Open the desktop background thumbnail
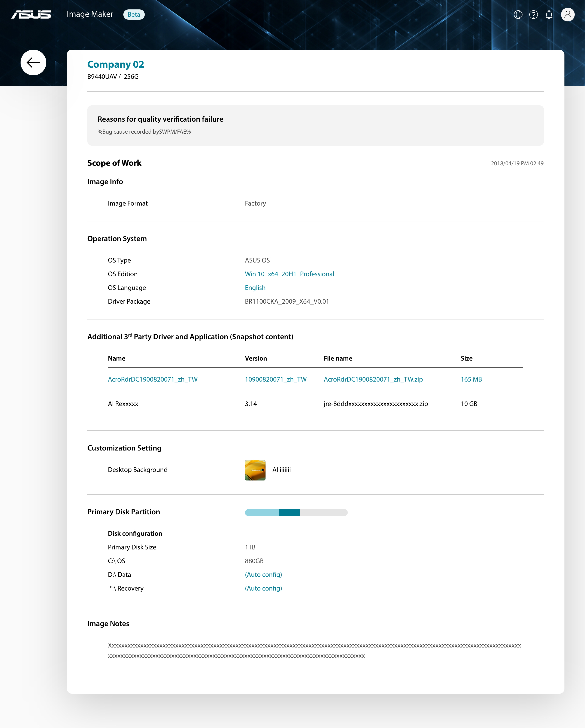The height and width of the screenshot is (728, 585). pos(255,470)
